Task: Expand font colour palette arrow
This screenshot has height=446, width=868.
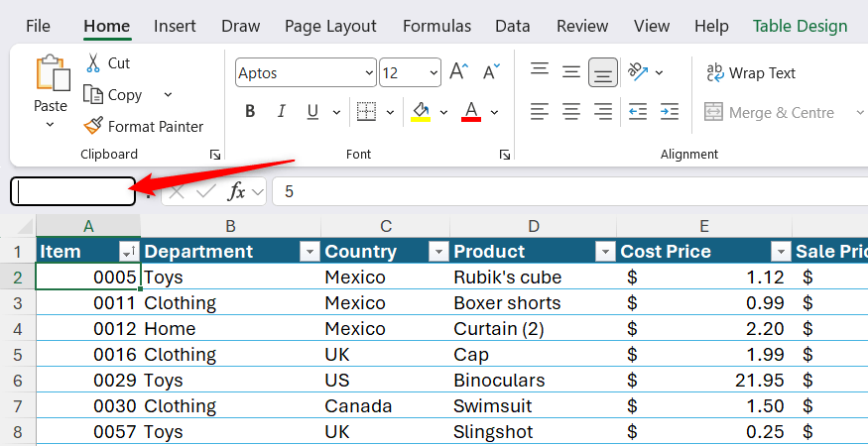Action: (x=494, y=112)
